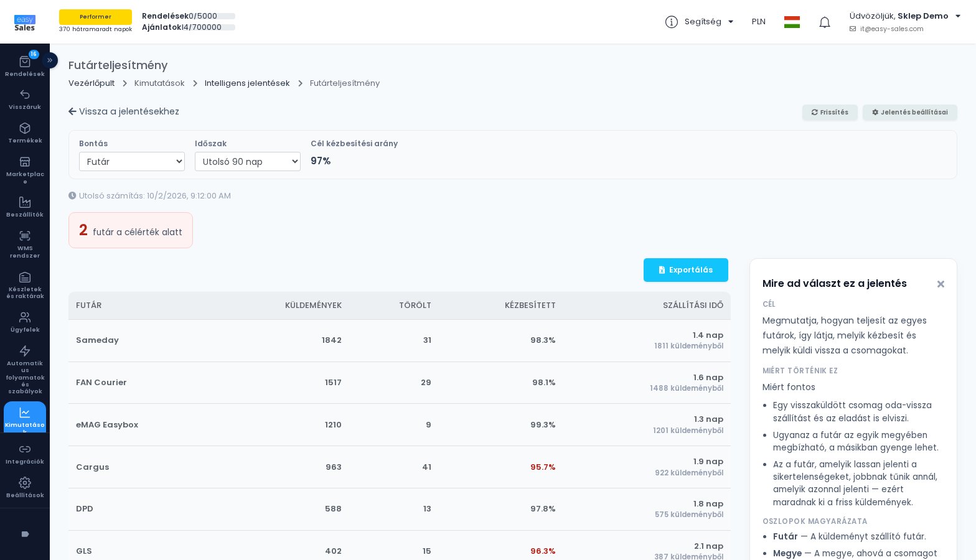Click the yellow Performer plan badge
Screen dimensions: 976x560
[x=95, y=17]
